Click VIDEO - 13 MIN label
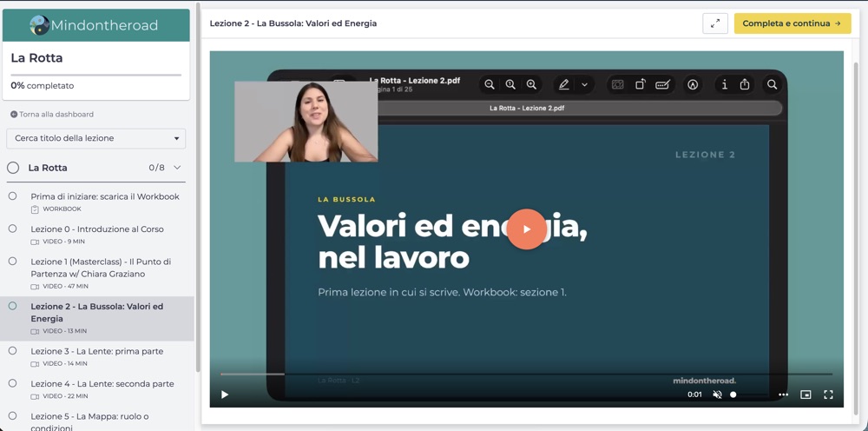 [x=65, y=331]
